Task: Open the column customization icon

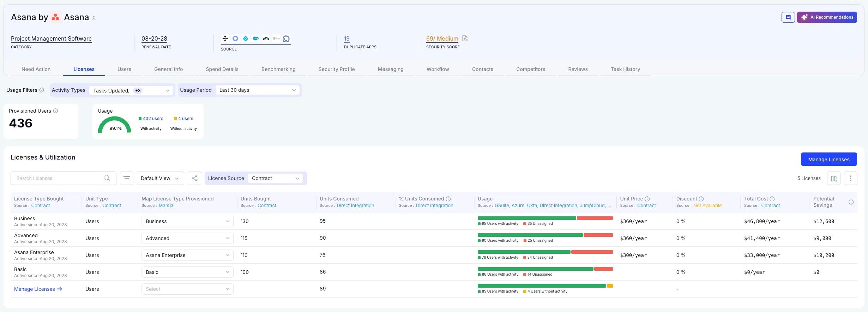Action: coord(833,178)
